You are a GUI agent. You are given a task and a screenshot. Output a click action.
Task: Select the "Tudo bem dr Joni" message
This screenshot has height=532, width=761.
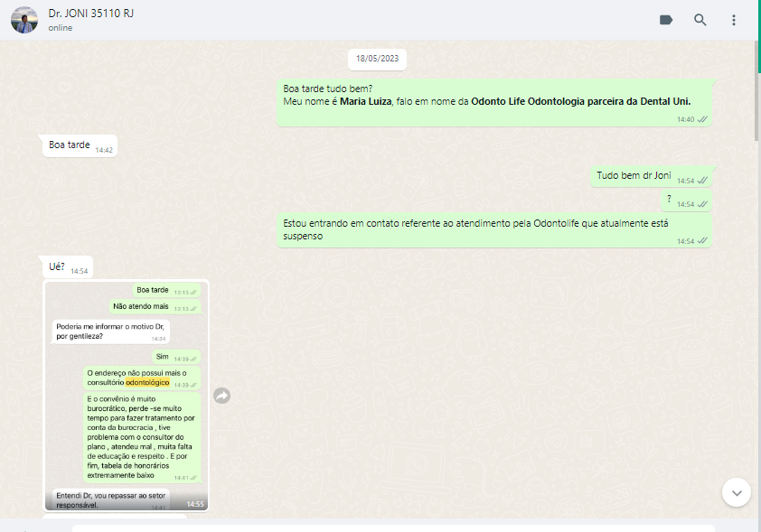coord(651,176)
